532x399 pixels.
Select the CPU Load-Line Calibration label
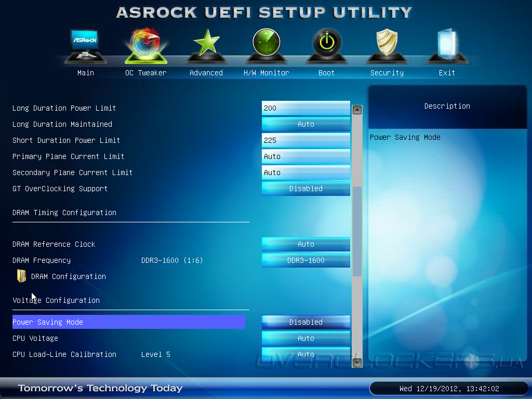tap(64, 354)
